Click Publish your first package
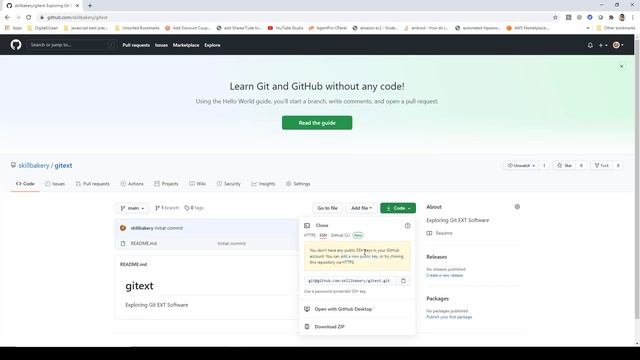This screenshot has width=640, height=360. 449,317
